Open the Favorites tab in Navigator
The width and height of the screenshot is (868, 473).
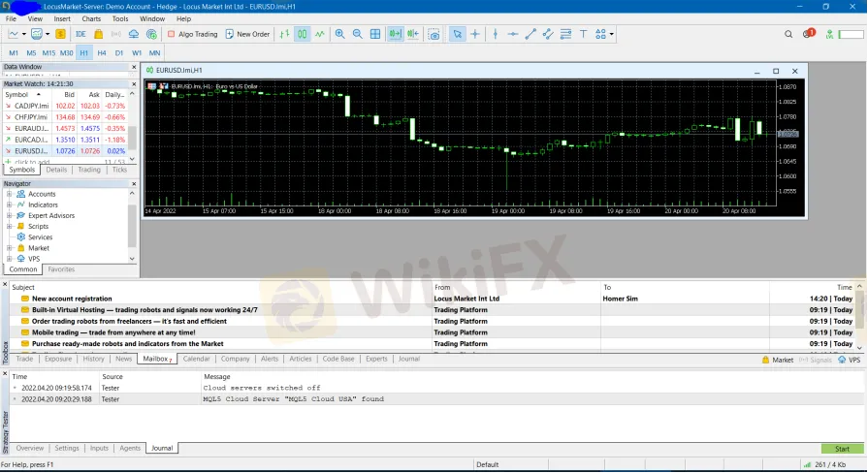point(61,269)
